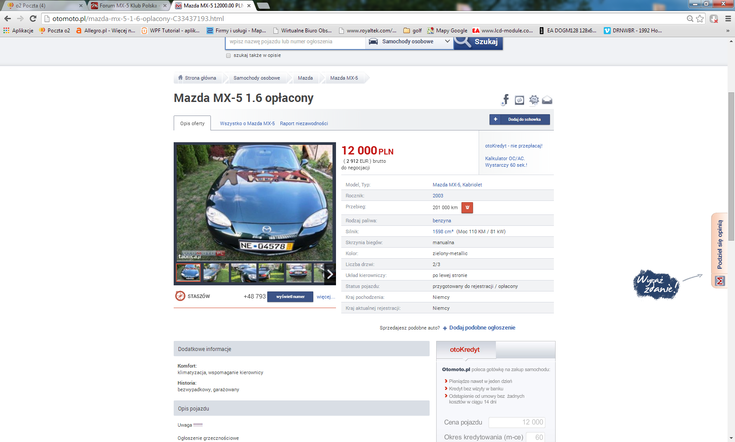Click 'benzyna' fuel link

(x=442, y=220)
